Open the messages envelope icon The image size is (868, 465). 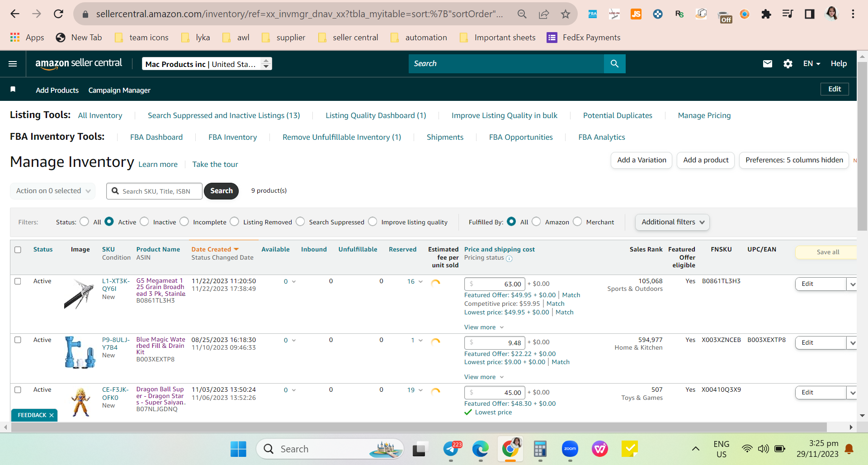click(768, 64)
